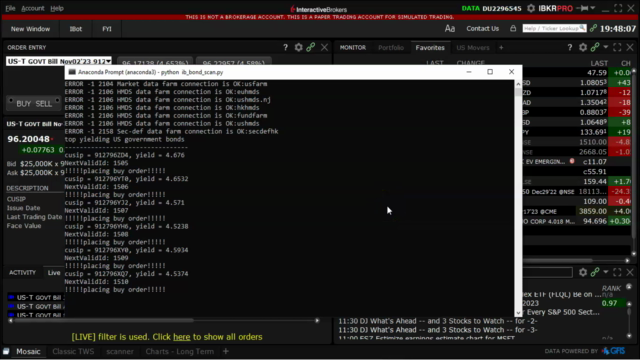Click the green link icon beside the clock
The height and width of the screenshot is (360, 640).
pyautogui.click(x=593, y=28)
